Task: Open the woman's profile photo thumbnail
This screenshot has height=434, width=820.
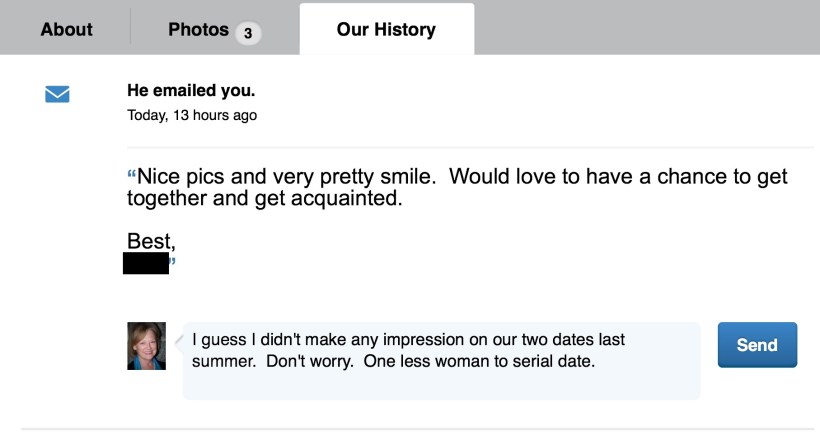Action: click(x=146, y=346)
